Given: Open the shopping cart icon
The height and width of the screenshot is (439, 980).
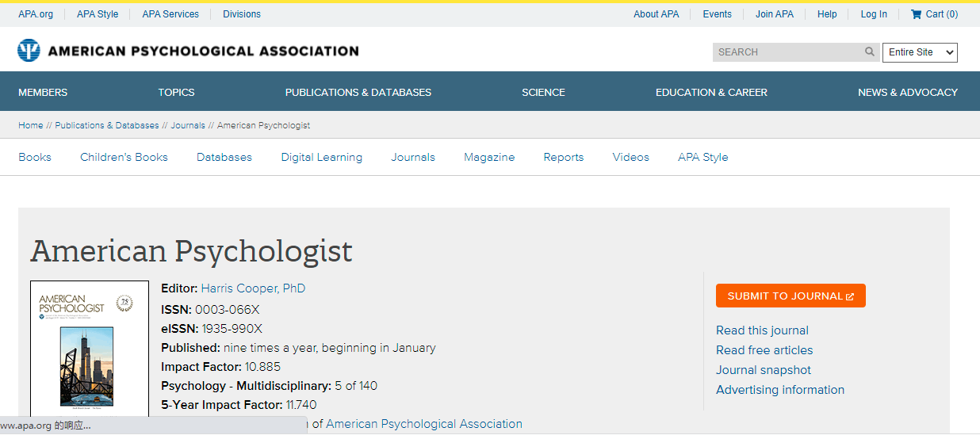Looking at the screenshot, I should tap(916, 14).
